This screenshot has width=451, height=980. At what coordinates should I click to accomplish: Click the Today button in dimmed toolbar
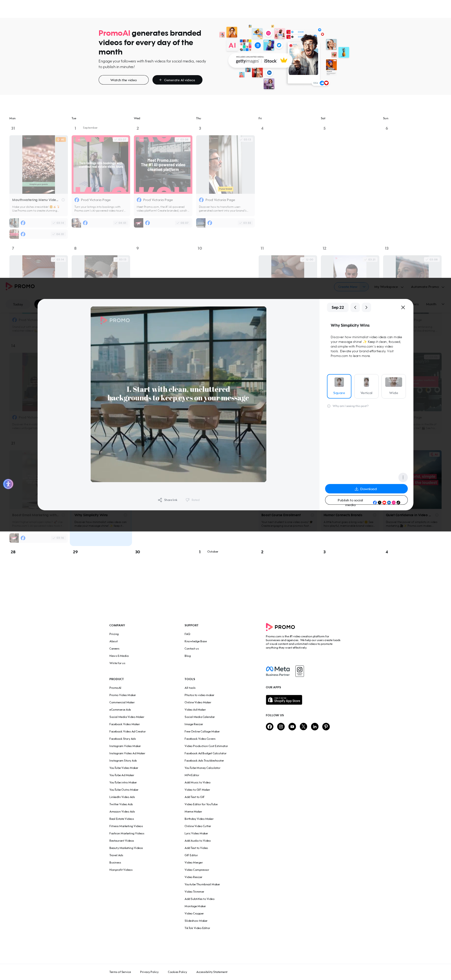click(x=18, y=304)
